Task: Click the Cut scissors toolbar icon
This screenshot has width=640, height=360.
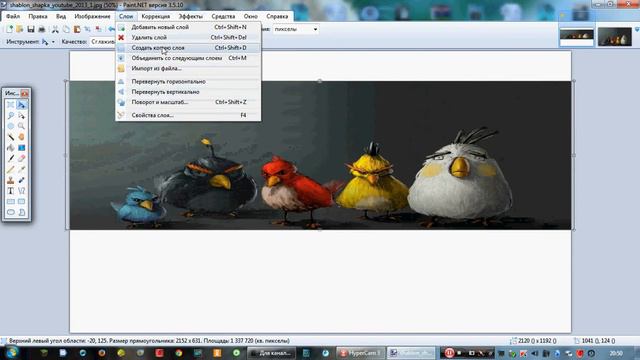Action: tap(55, 29)
